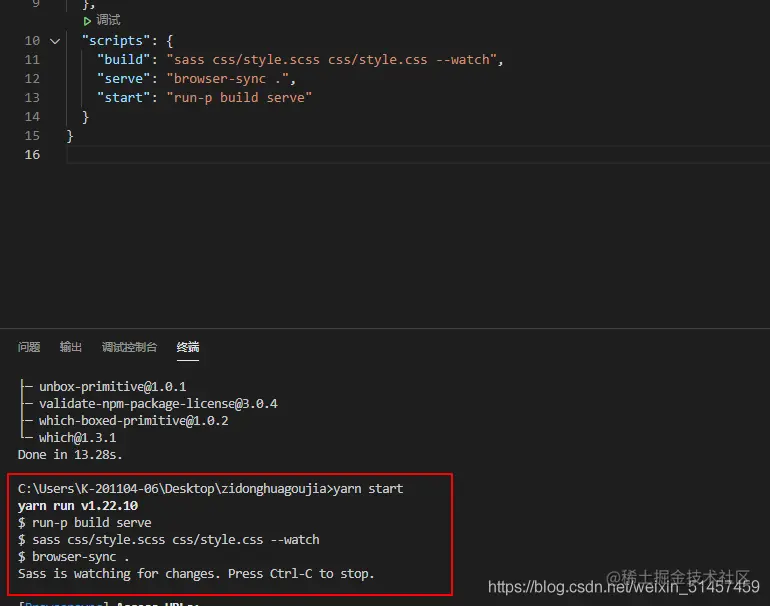770x606 pixels.
Task: Click the 调试 codelens link above scripts
Action: click(108, 20)
